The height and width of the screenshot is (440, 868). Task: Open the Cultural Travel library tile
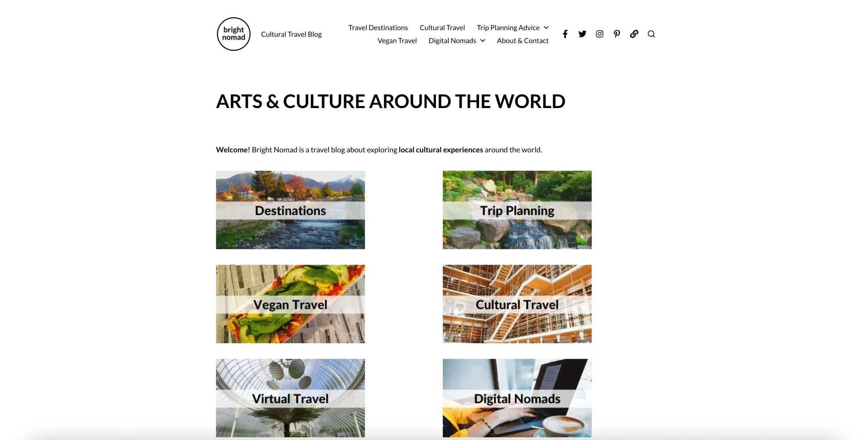[x=517, y=304]
